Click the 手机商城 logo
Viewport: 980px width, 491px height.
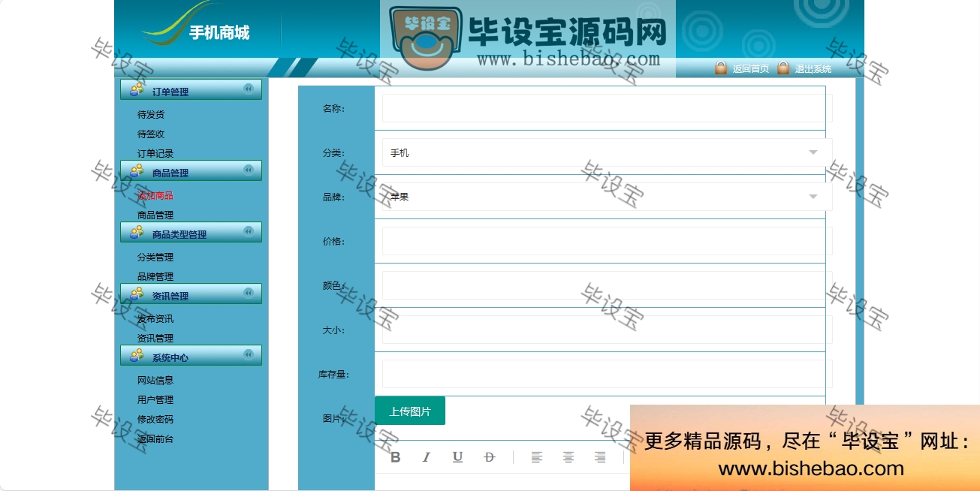tap(195, 26)
